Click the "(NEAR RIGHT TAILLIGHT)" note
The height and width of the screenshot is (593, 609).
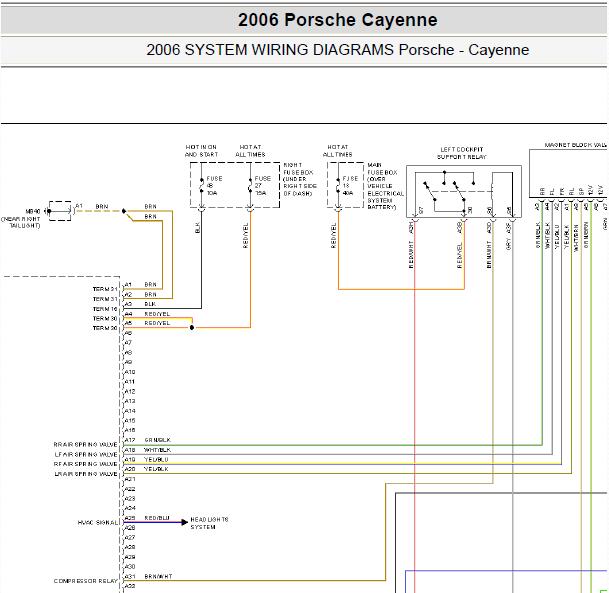(x=21, y=222)
